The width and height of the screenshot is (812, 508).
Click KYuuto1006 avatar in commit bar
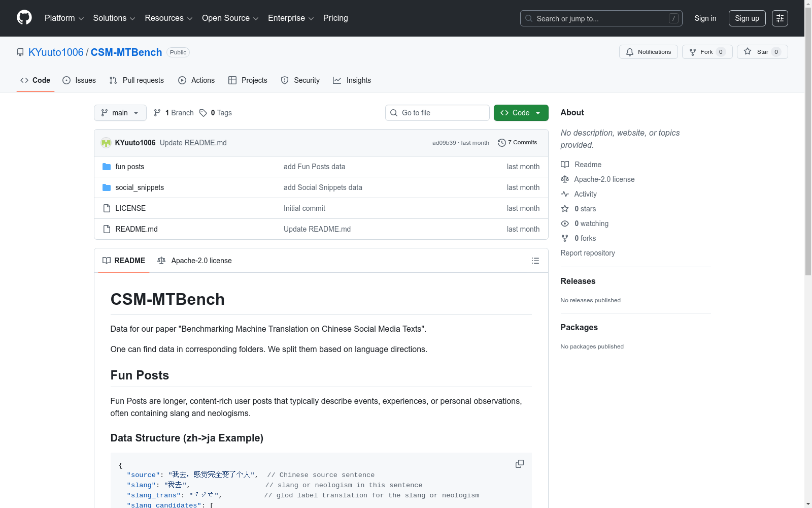[x=106, y=143]
